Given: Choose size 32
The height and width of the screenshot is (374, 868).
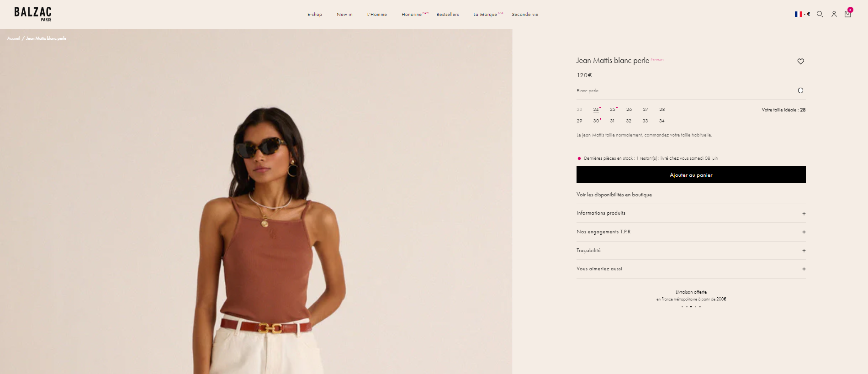Looking at the screenshot, I should tap(629, 121).
